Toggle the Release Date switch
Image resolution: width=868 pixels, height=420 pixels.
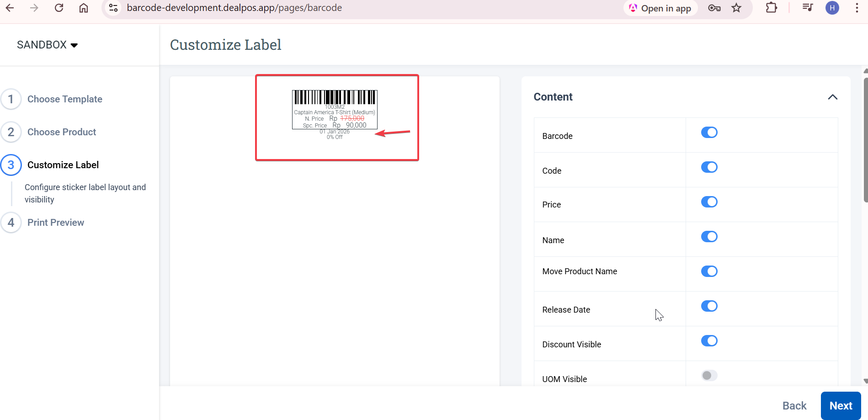coord(709,306)
